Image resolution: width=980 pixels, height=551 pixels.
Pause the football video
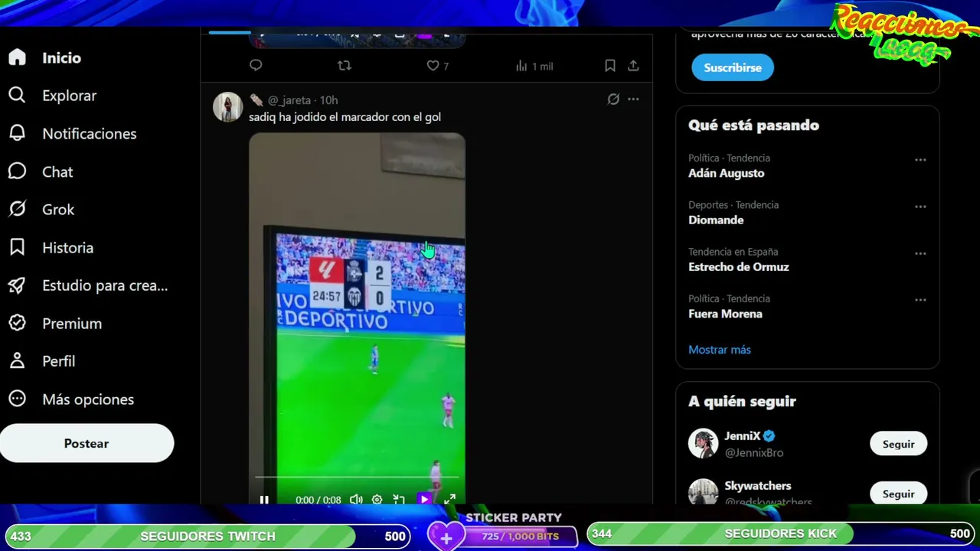click(264, 500)
